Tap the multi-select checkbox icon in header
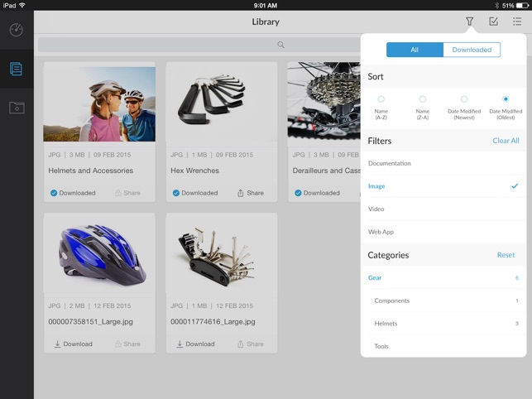The width and height of the screenshot is (532, 399). (x=493, y=22)
